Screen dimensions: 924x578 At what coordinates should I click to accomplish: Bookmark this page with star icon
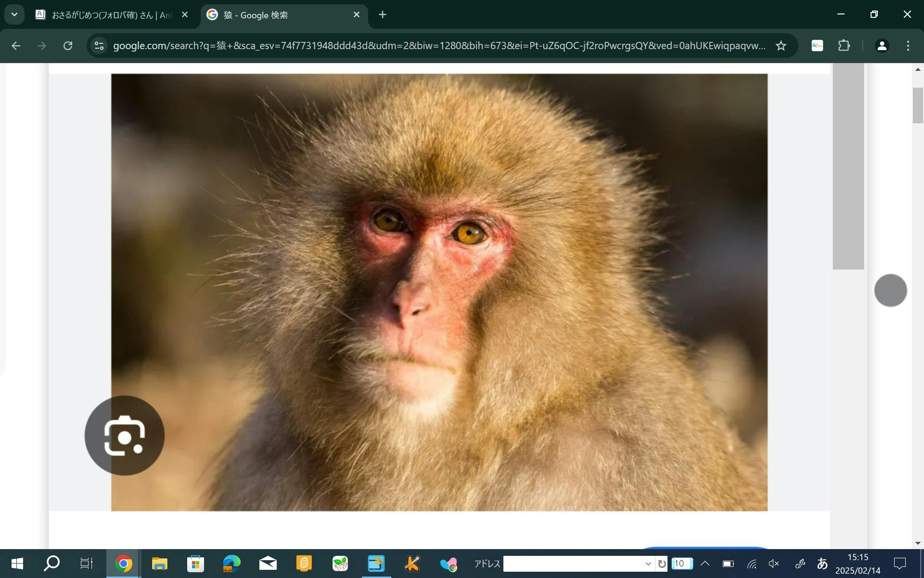(x=781, y=46)
